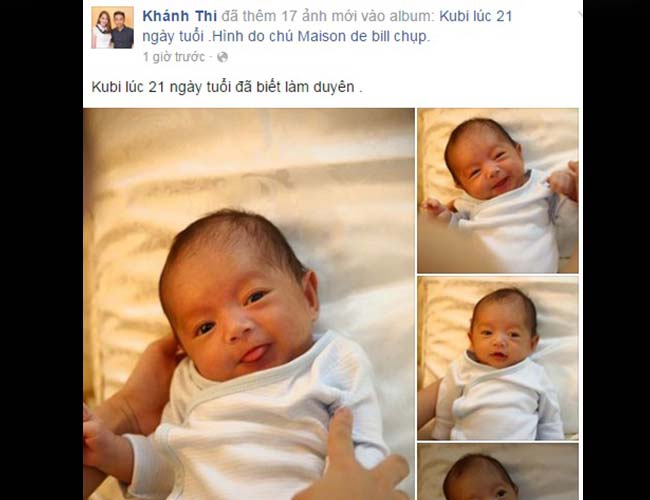Open Khánh Thi's profile picture thumbnail
Viewport: 650px width, 500px height.
(112, 27)
